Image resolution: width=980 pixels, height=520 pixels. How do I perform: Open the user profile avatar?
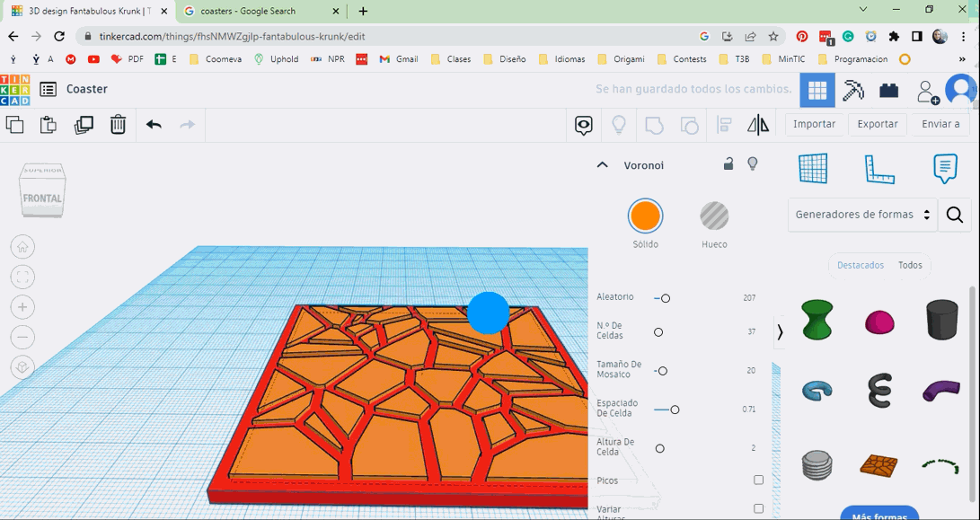(x=960, y=90)
